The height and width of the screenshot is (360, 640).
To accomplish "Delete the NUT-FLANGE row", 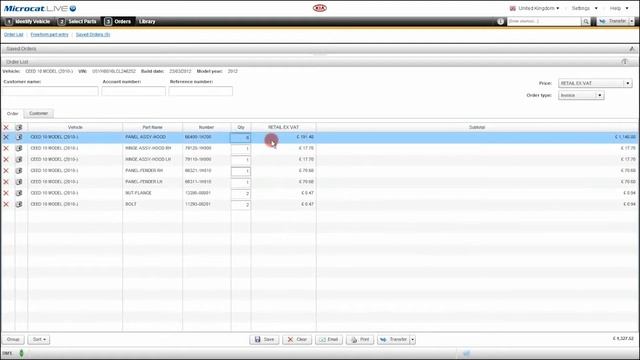I will pos(6,193).
